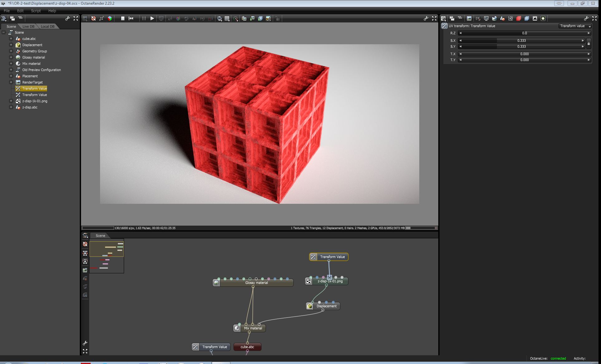This screenshot has width=601, height=364.
Task: Toggle the viewport lock icon
Action: [x=277, y=18]
